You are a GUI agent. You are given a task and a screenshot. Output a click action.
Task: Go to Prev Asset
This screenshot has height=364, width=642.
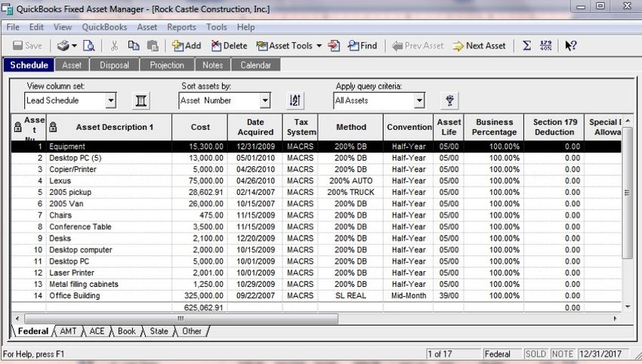418,45
